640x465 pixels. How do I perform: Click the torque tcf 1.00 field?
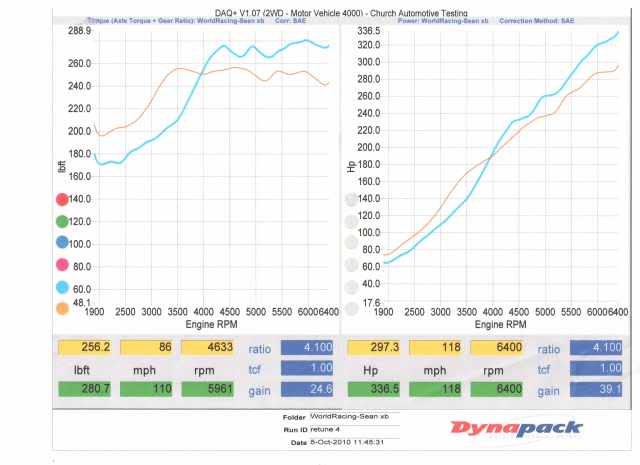307,368
